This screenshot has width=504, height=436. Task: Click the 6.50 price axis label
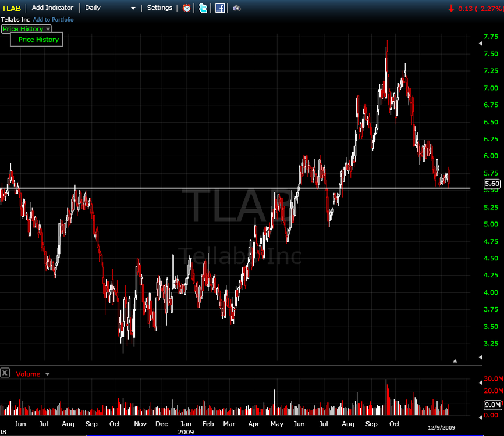pos(491,122)
